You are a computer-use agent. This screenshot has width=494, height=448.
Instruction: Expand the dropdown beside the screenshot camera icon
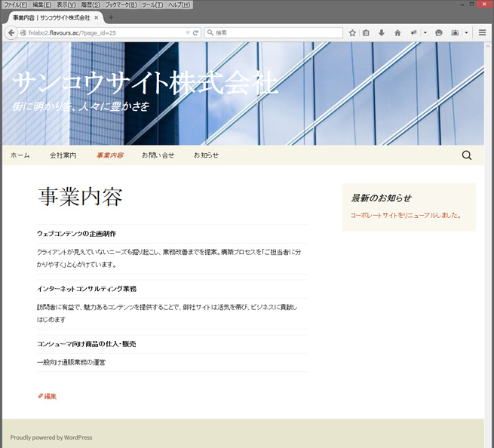[466, 33]
